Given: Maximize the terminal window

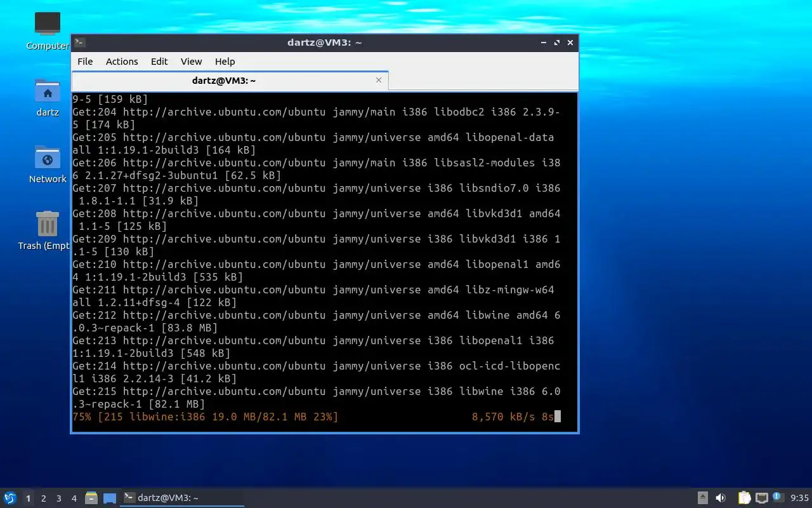Looking at the screenshot, I should [557, 43].
